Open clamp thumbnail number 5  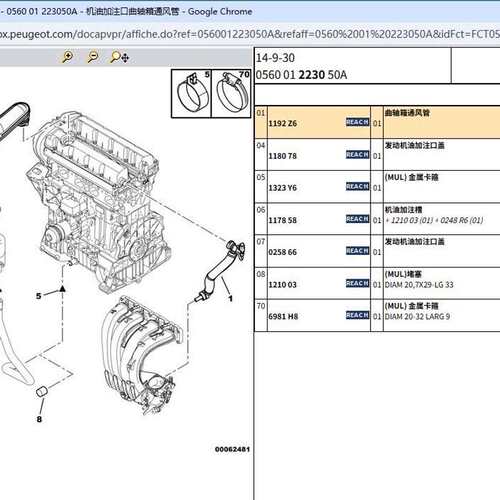tap(191, 94)
